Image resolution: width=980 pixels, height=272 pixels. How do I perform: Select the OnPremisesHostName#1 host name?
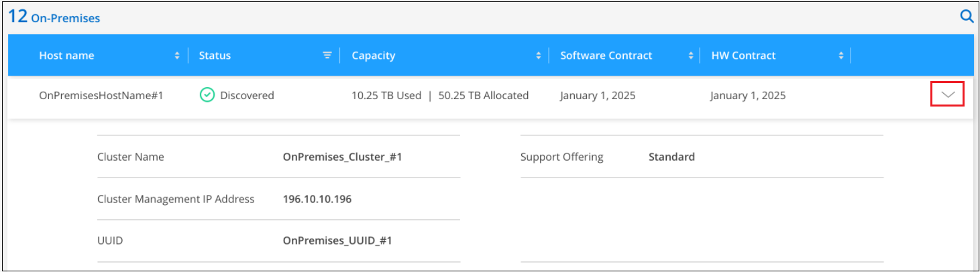[x=101, y=95]
